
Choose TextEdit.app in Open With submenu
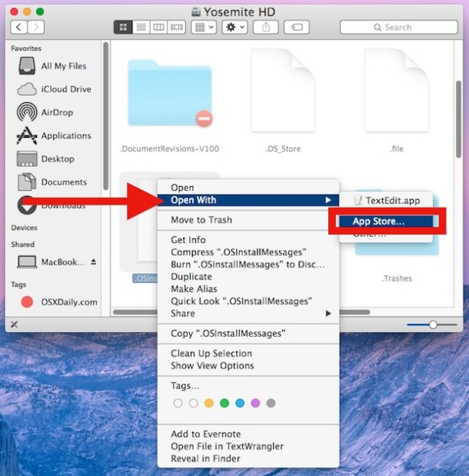click(x=386, y=201)
